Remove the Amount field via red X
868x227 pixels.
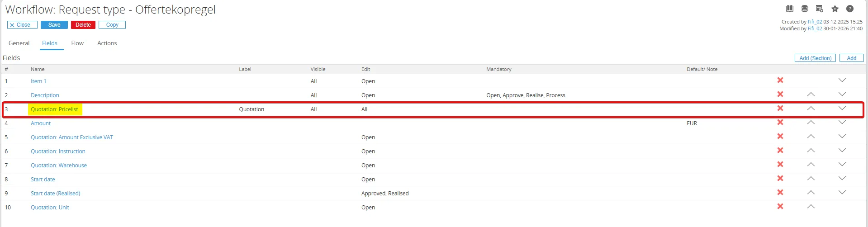click(x=780, y=123)
